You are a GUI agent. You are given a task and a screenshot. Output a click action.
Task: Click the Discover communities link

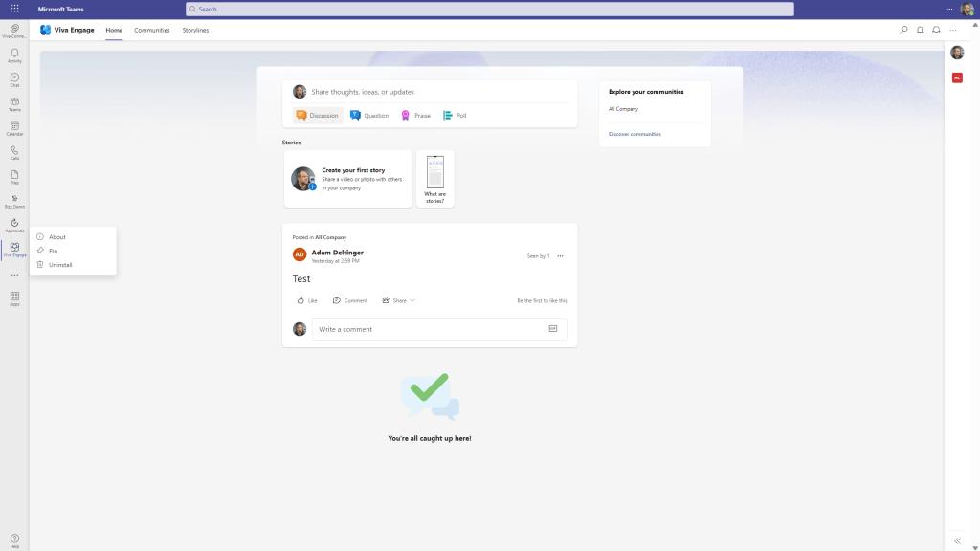[x=635, y=134]
